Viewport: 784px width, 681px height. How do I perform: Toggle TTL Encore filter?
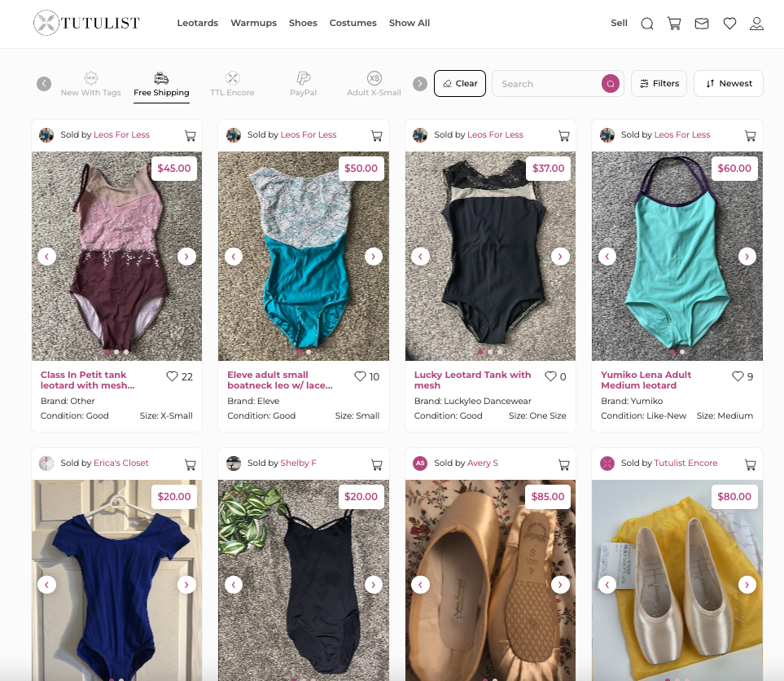point(233,84)
